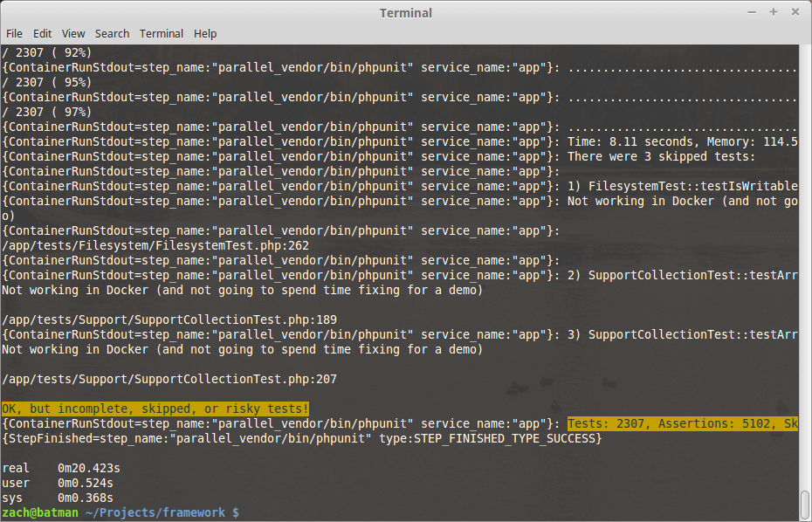Click the zach@batman shell prompt
Viewport: 812px width, 522px height.
click(39, 512)
